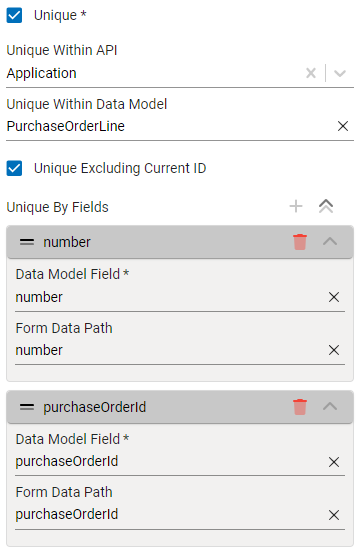Uncheck the Unique checkbox
Image resolution: width=360 pixels, height=555 pixels.
point(14,16)
